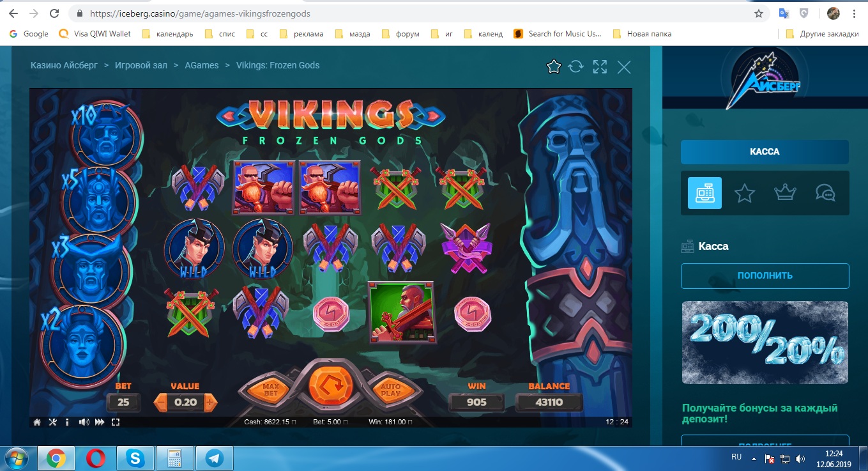Decrease coin value with minus arrow

[162, 403]
